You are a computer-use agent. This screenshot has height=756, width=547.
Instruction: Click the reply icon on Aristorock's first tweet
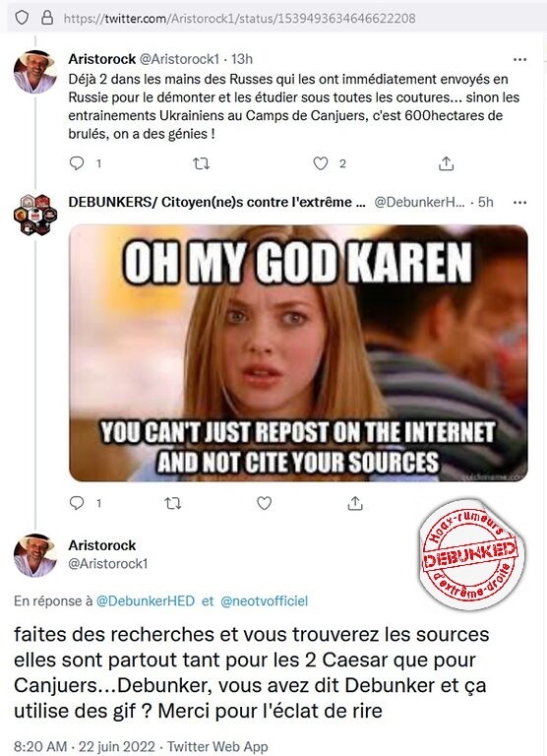click(77, 163)
